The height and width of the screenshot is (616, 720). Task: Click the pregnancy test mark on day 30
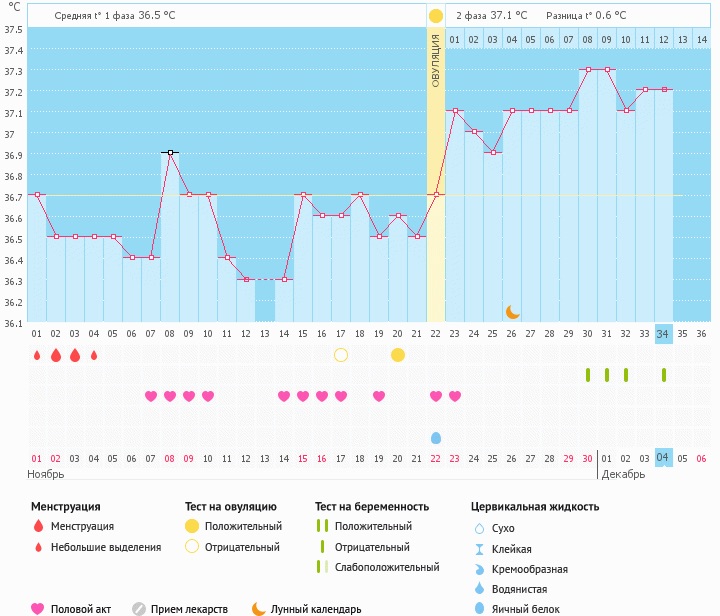[x=588, y=375]
